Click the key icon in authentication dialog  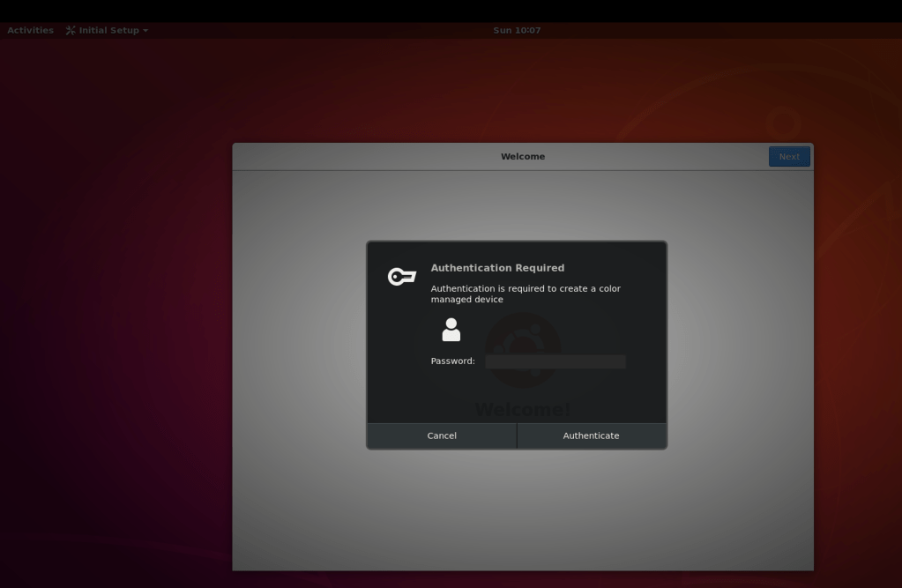(401, 277)
